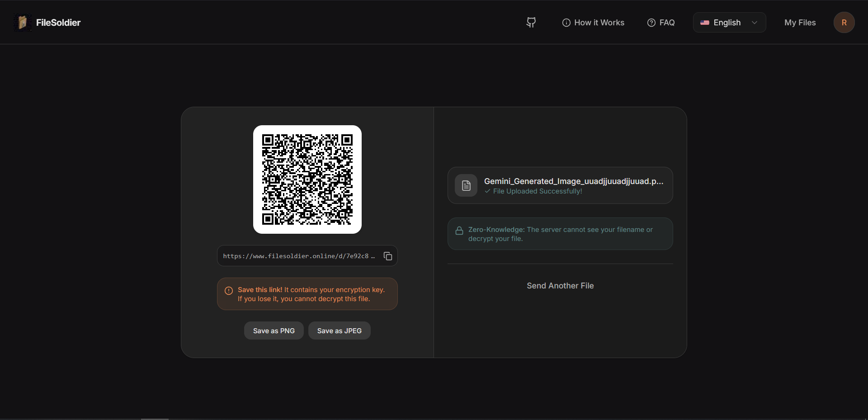
Task: Click Save as JPEG
Action: (339, 330)
